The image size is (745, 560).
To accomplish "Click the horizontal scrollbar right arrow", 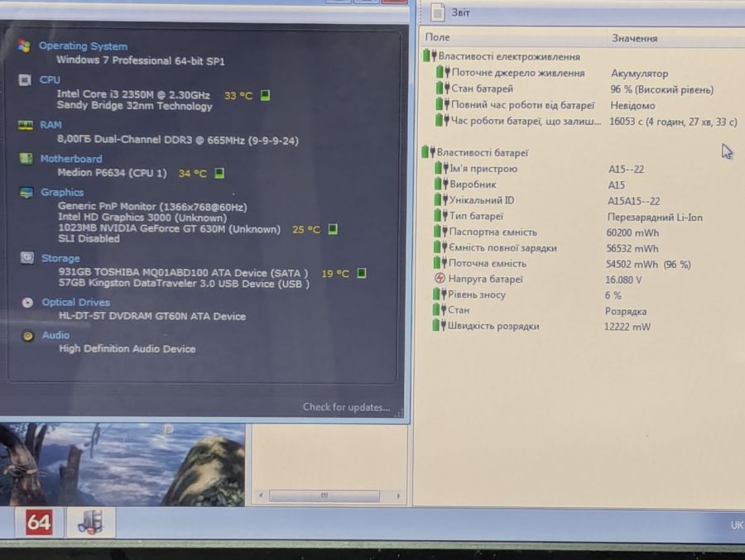I will (398, 495).
